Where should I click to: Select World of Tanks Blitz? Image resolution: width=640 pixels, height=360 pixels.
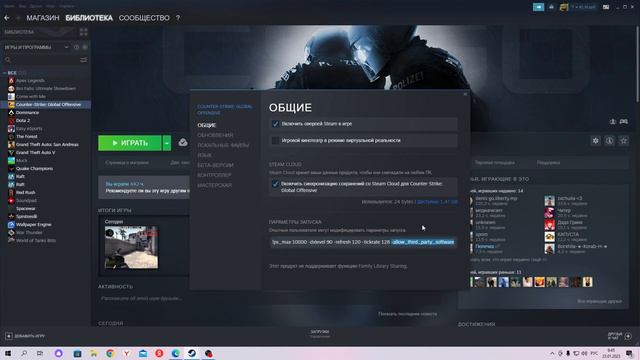[x=36, y=240]
